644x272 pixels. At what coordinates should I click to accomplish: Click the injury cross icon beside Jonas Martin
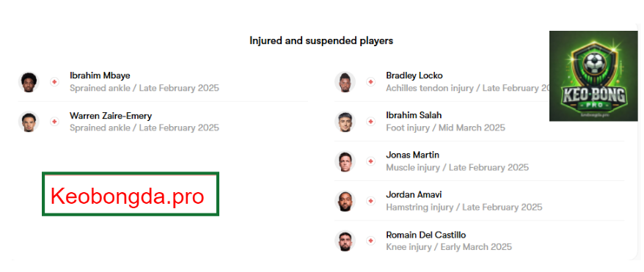[370, 161]
